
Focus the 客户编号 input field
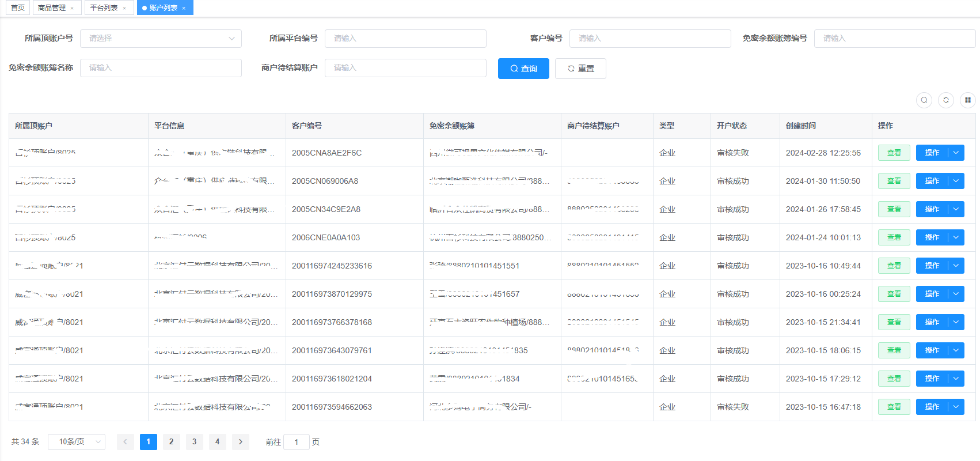pos(650,39)
